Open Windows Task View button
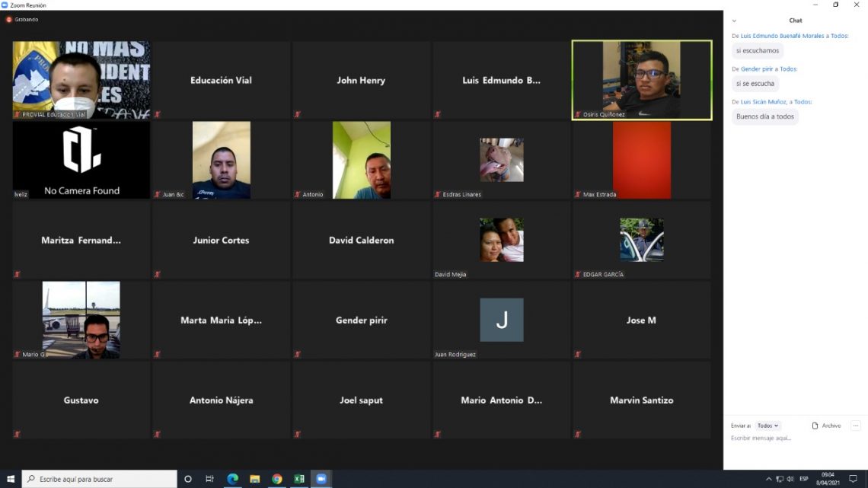The height and width of the screenshot is (488, 868). click(x=209, y=479)
